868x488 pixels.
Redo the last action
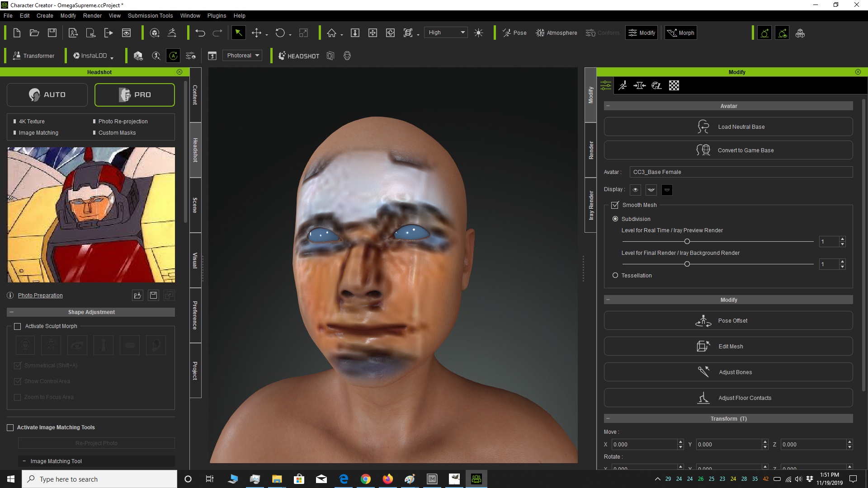coord(217,33)
